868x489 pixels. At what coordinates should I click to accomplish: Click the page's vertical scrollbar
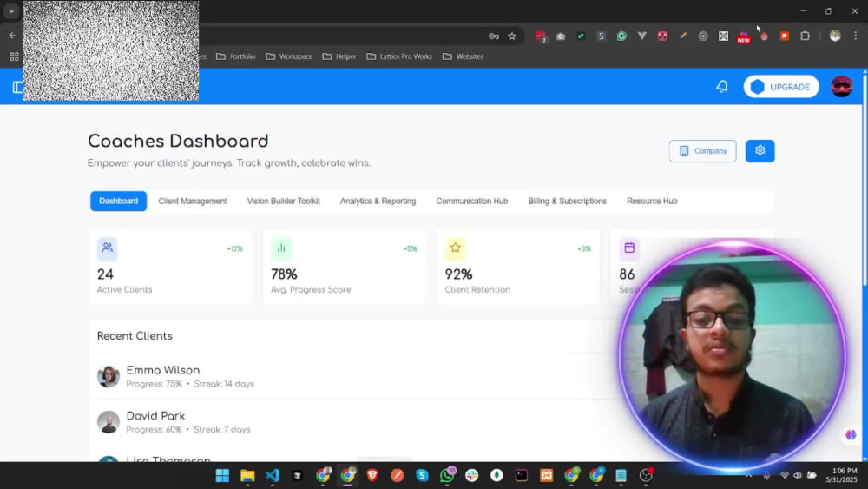(865, 182)
